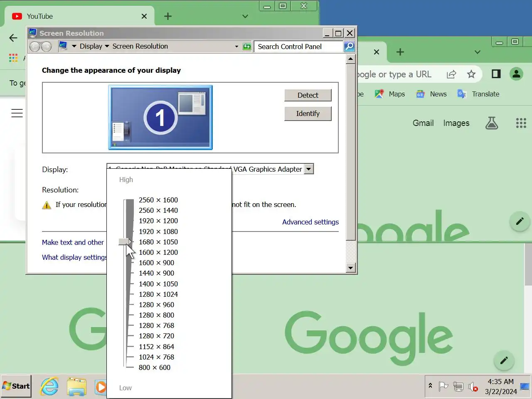Choose 1920 × 1200 resolution
The width and height of the screenshot is (532, 399).
click(x=158, y=221)
